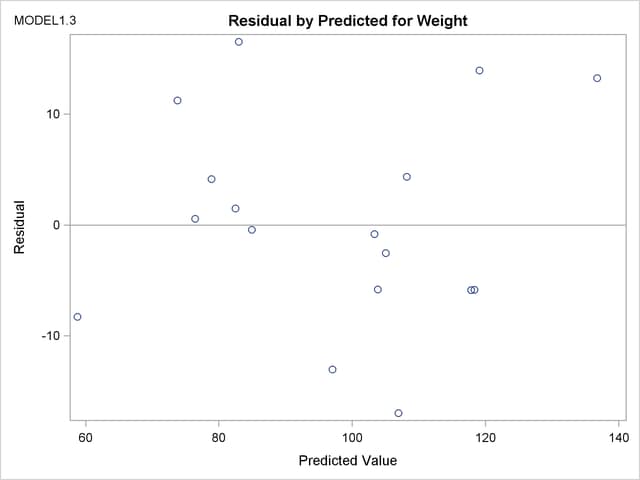Click the data point near predicted 108, residual 4
640x480 pixels.
(407, 177)
